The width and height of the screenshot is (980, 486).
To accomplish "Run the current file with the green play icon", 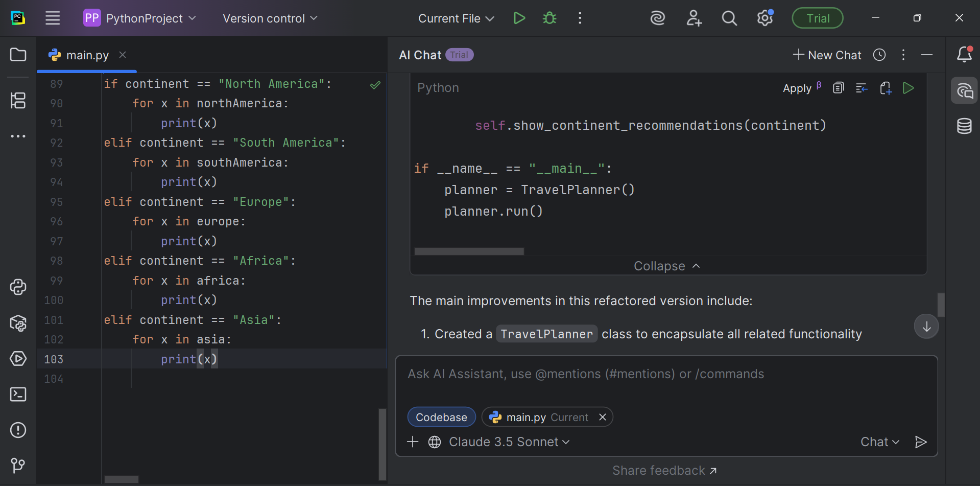I will [519, 18].
